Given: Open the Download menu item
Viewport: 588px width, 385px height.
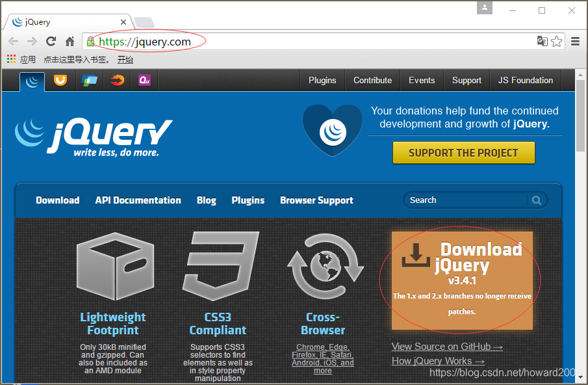Looking at the screenshot, I should point(58,200).
